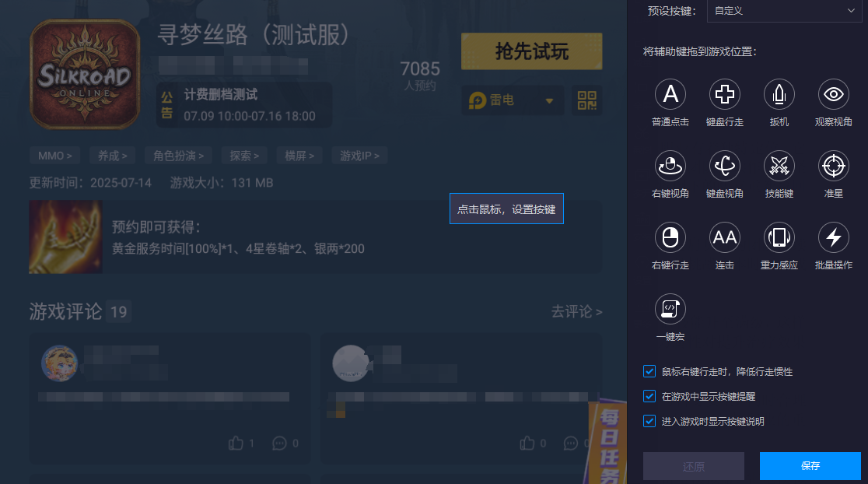This screenshot has height=484, width=868.
Task: Select the 普通点击 (A) key icon
Action: click(670, 94)
